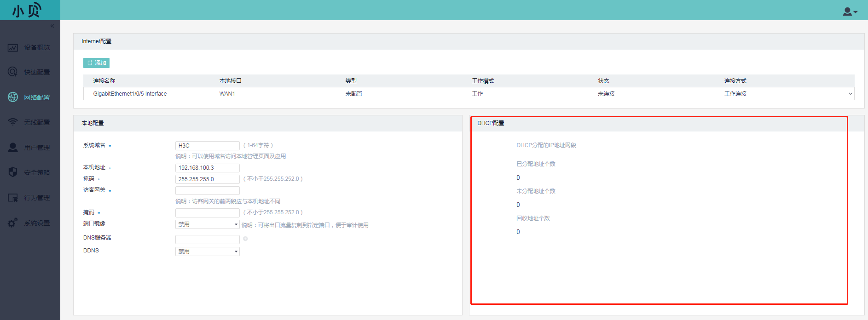Click the 访客网关 empty input field
This screenshot has width=868, height=320.
[x=208, y=190]
